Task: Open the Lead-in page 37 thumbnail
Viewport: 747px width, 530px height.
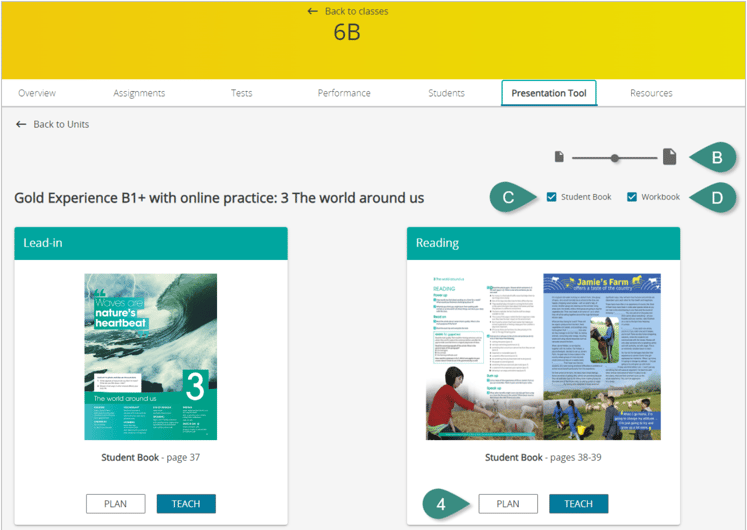Action: [151, 357]
